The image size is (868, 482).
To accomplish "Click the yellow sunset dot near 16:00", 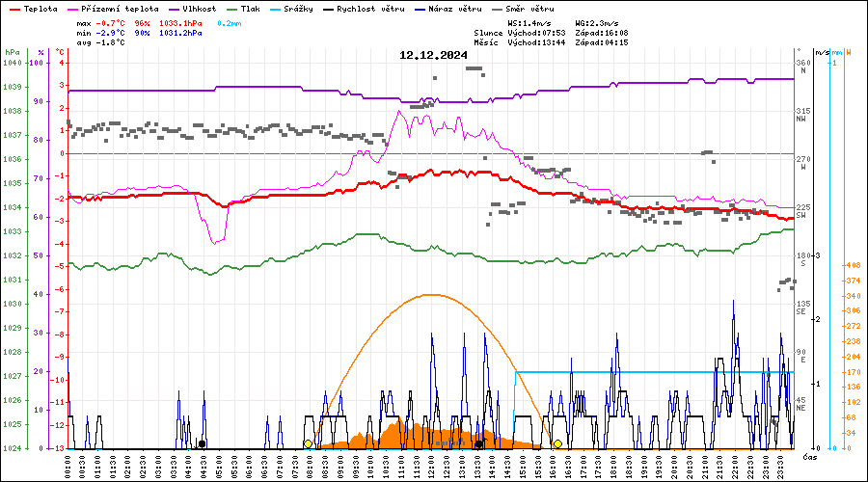I will pyautogui.click(x=557, y=444).
